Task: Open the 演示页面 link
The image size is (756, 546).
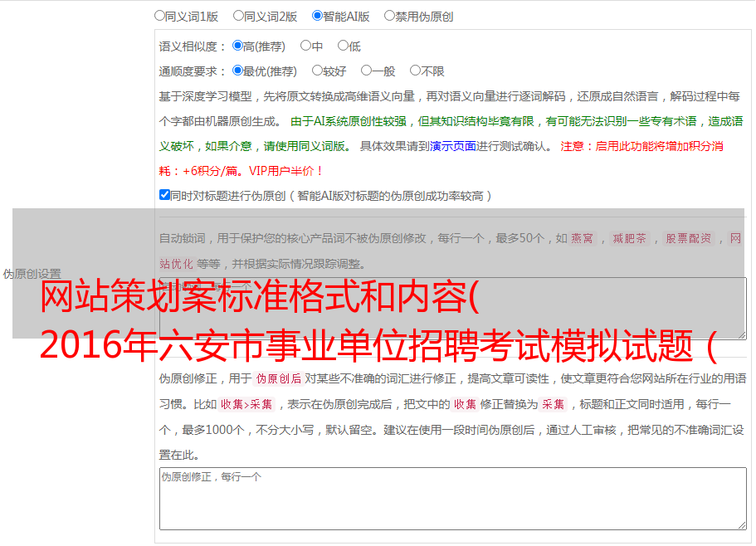Action: coord(452,146)
